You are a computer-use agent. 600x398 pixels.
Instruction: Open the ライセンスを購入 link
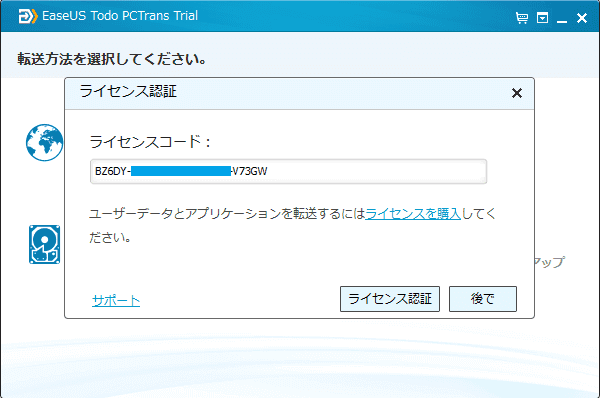point(413,214)
